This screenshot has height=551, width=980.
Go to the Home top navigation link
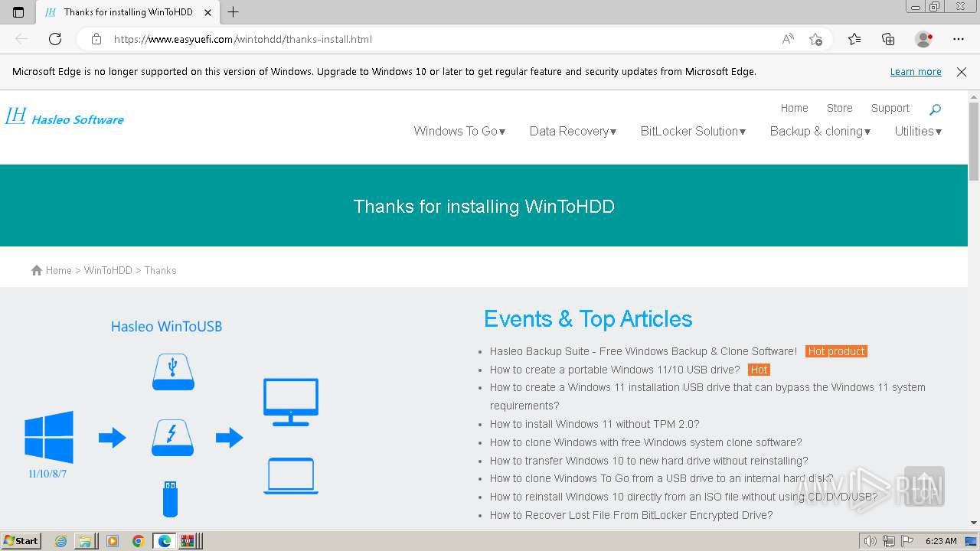[794, 108]
